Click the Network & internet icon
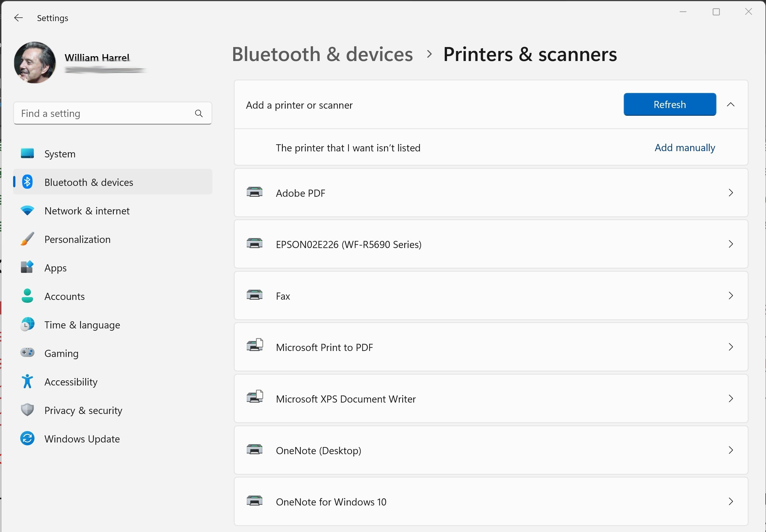 (x=27, y=211)
